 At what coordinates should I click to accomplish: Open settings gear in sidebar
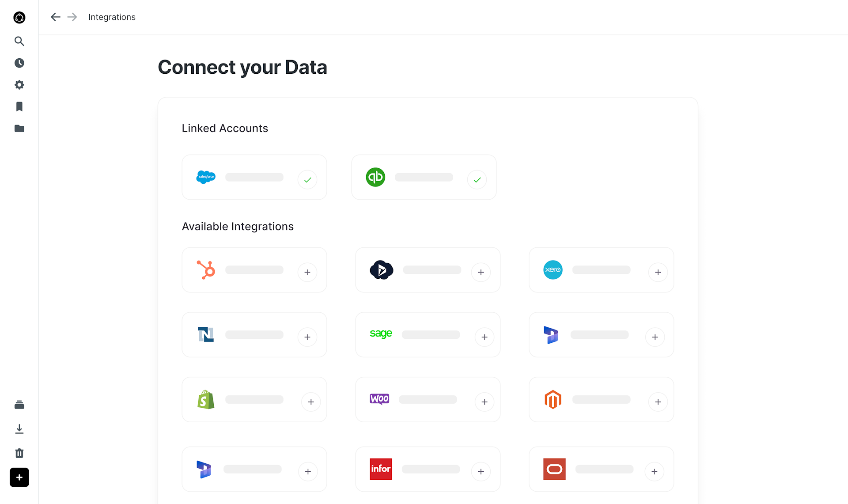pyautogui.click(x=19, y=85)
